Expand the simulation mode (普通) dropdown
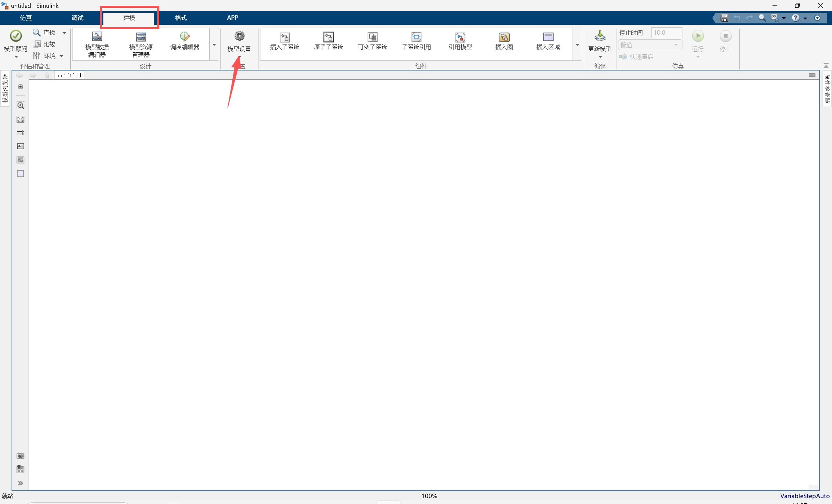Screen dimensions: 832x504 tap(650, 45)
